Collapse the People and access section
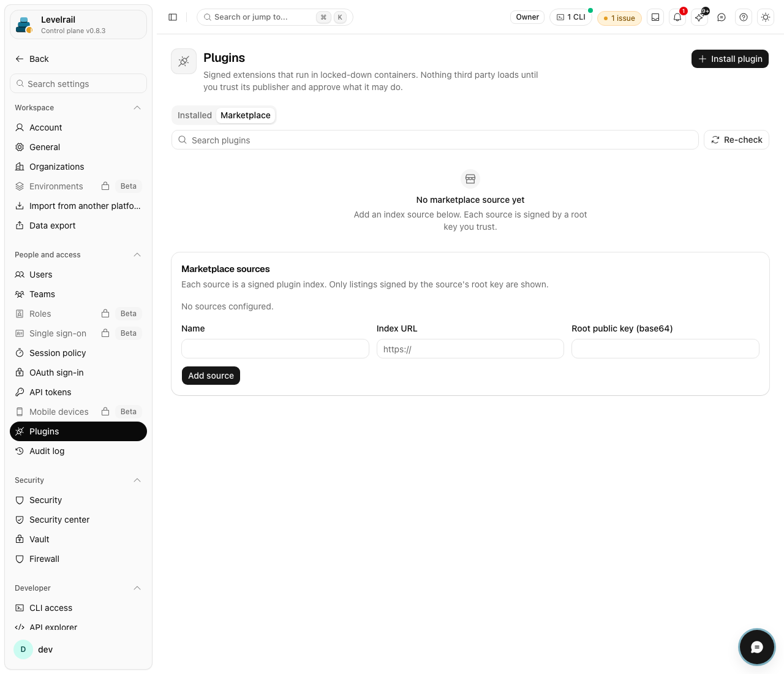Viewport: 784px width, 674px height. coord(137,255)
